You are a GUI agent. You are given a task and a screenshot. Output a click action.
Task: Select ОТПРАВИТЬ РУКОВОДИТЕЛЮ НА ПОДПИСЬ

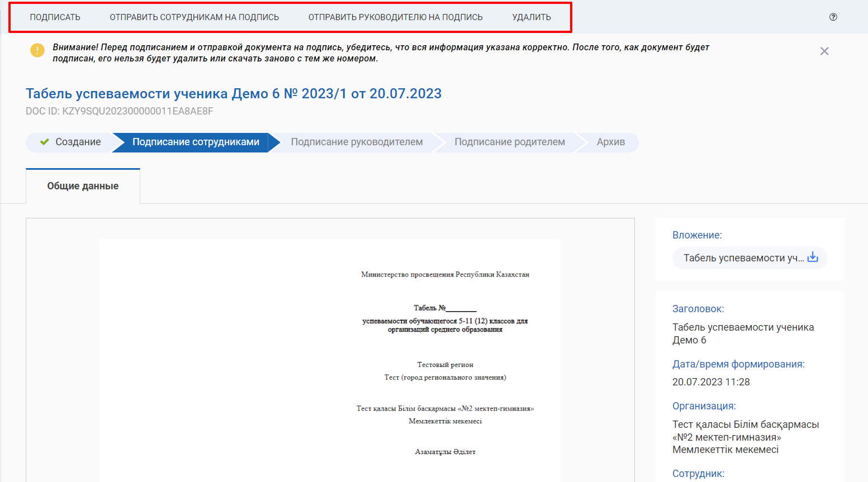(x=395, y=17)
